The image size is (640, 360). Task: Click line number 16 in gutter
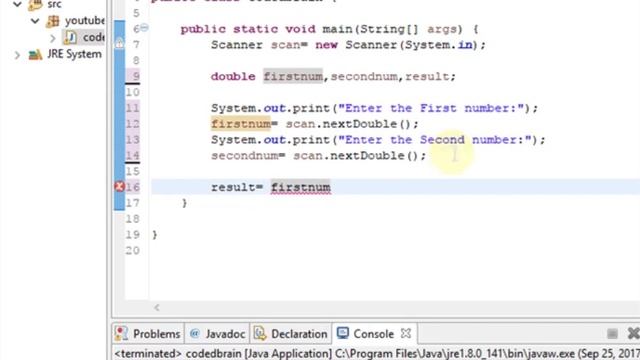tap(133, 187)
